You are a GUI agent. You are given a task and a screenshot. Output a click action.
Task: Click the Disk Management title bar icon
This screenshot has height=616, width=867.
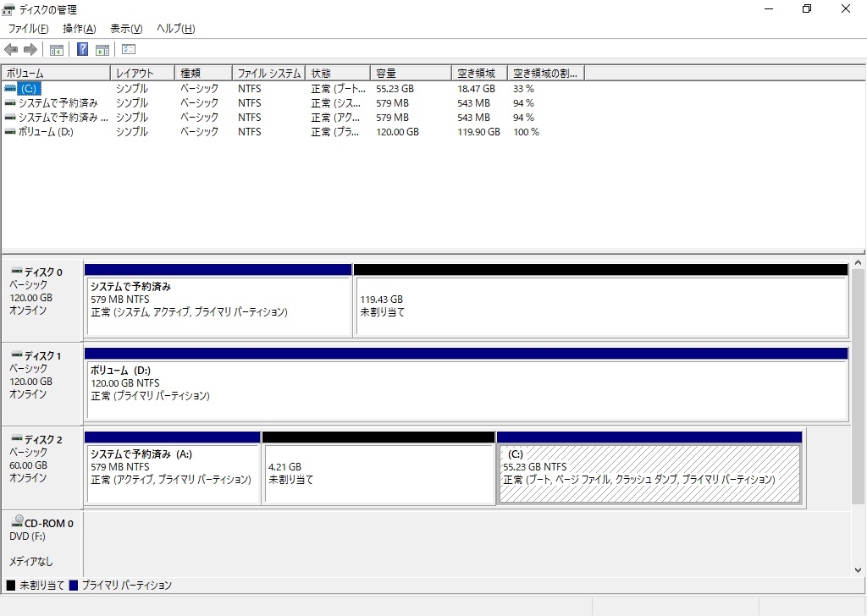click(x=8, y=9)
